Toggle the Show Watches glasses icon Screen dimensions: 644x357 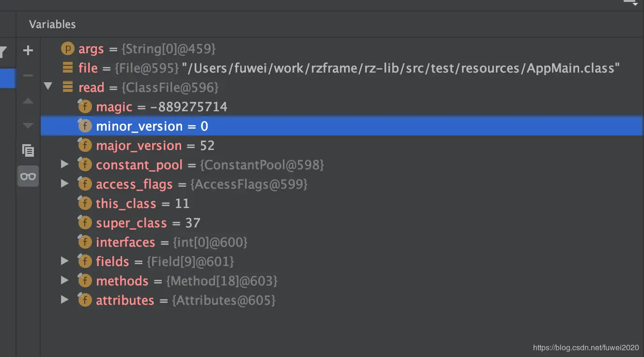pyautogui.click(x=28, y=176)
